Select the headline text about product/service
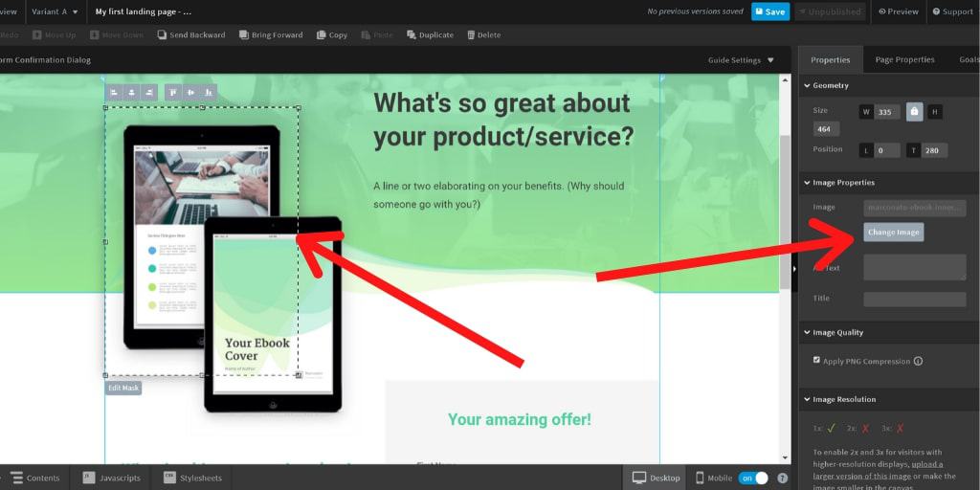The width and height of the screenshot is (980, 490). [503, 120]
